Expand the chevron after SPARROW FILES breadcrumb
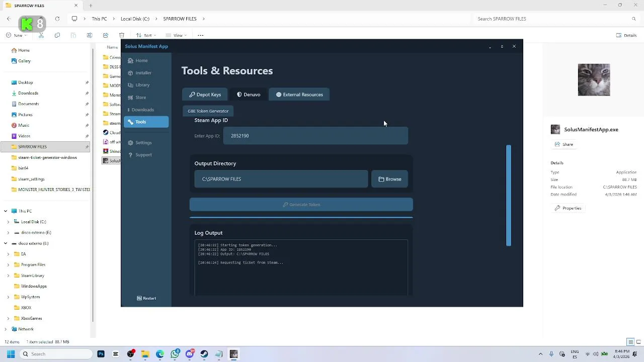 pyautogui.click(x=204, y=19)
